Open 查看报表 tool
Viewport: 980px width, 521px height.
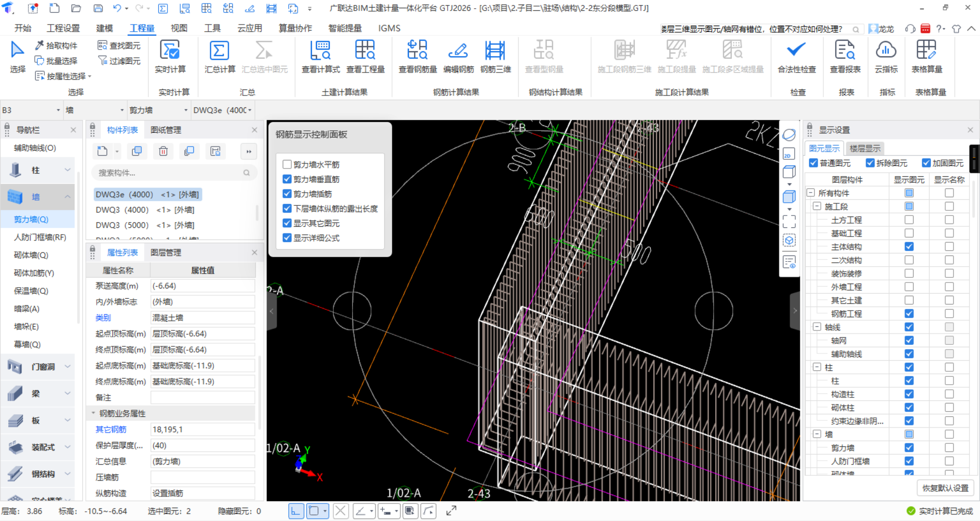[x=845, y=57]
